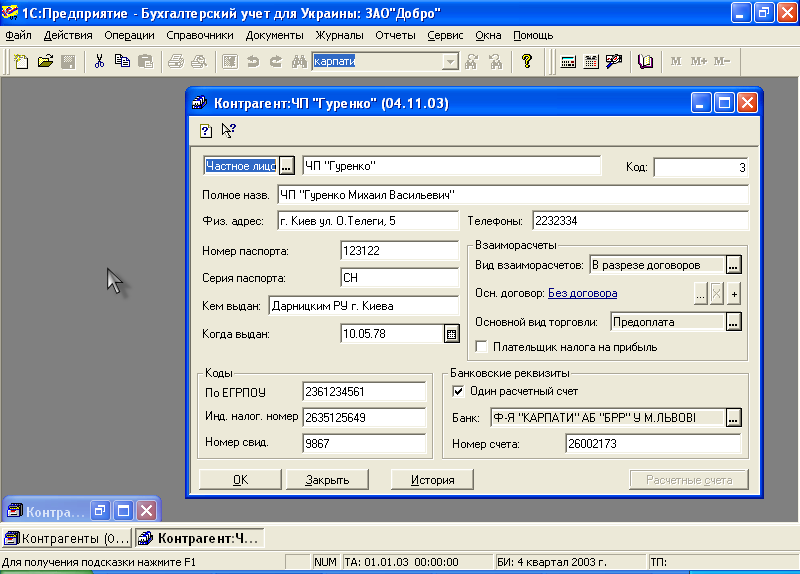Open the Окна menu
800x574 pixels.
coord(488,35)
